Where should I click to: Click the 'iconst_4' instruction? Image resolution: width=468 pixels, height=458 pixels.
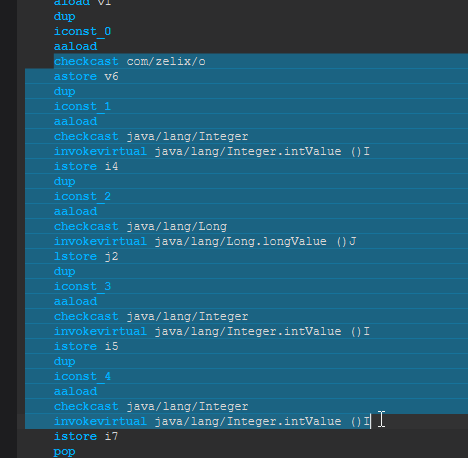(82, 376)
